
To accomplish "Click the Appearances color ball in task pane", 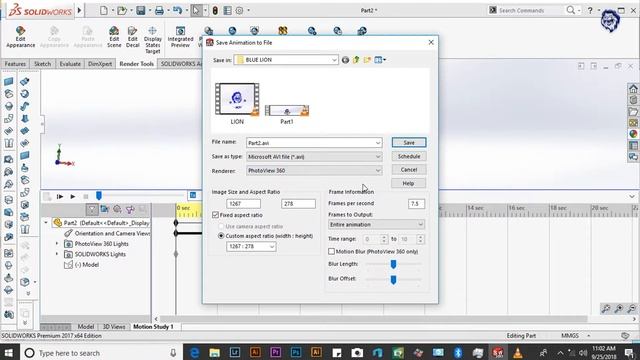I will click(633, 134).
